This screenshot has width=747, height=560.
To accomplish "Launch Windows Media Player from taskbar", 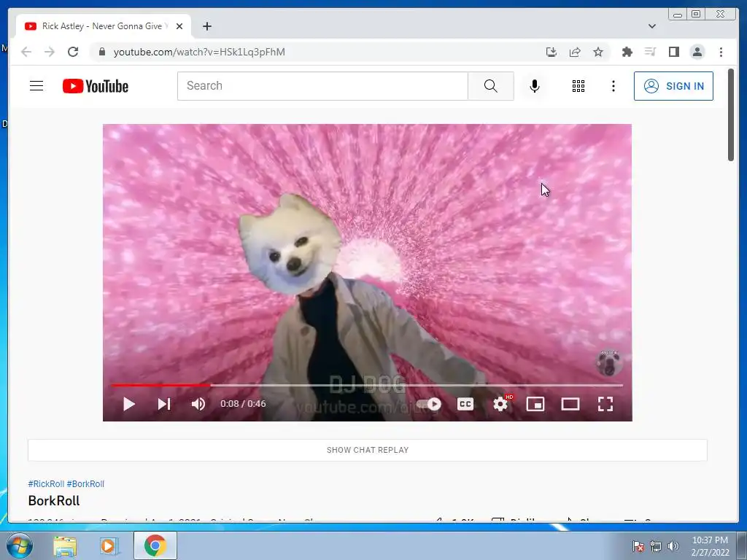I will (109, 545).
